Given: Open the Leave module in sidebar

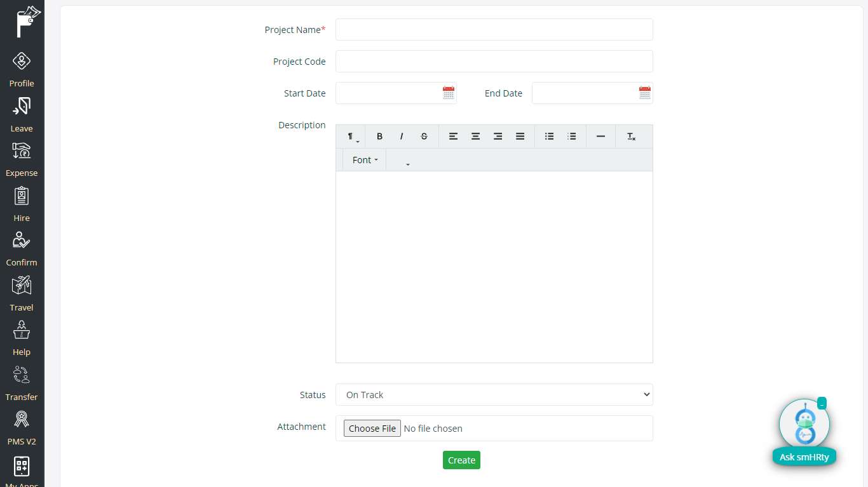Looking at the screenshot, I should [x=22, y=115].
